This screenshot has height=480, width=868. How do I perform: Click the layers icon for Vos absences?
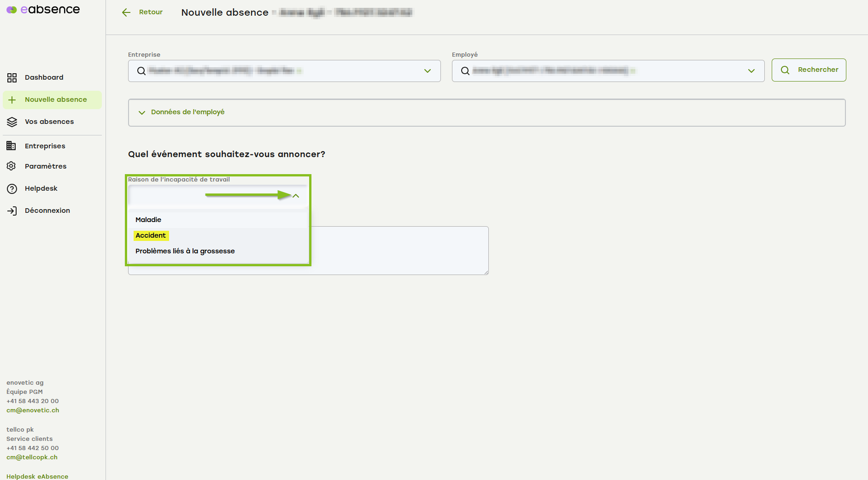click(12, 122)
